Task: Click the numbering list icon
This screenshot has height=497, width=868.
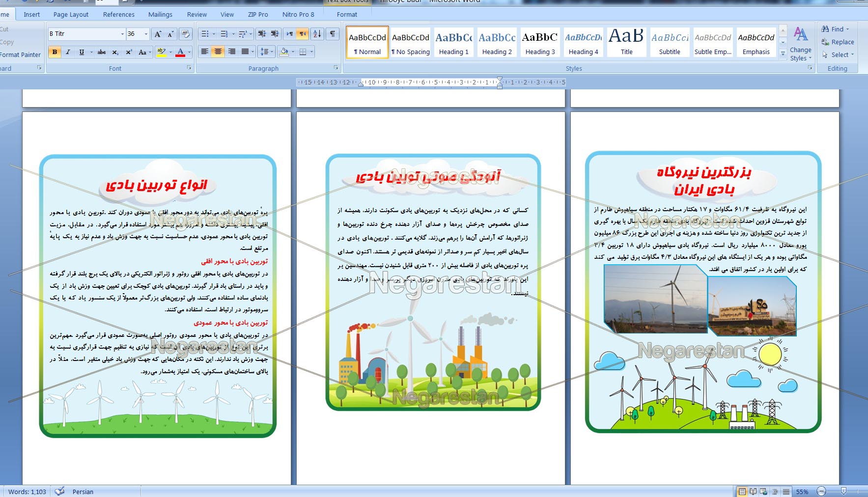Action: click(224, 34)
